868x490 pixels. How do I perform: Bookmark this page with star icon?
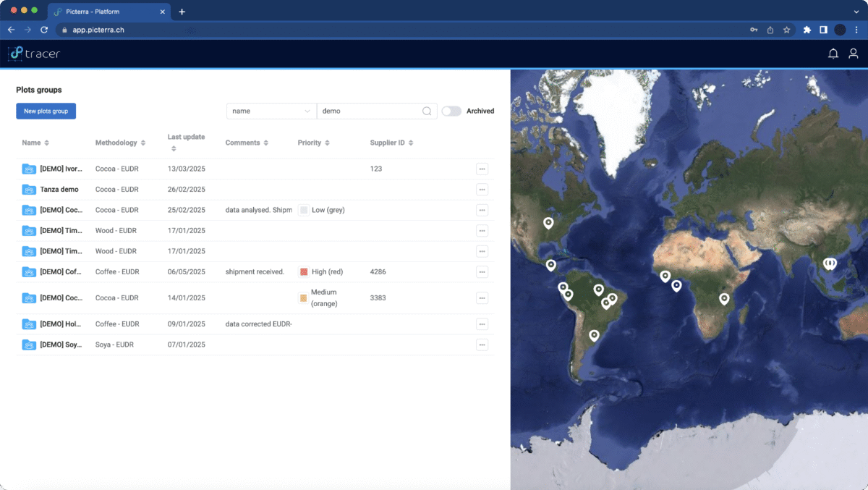point(786,30)
